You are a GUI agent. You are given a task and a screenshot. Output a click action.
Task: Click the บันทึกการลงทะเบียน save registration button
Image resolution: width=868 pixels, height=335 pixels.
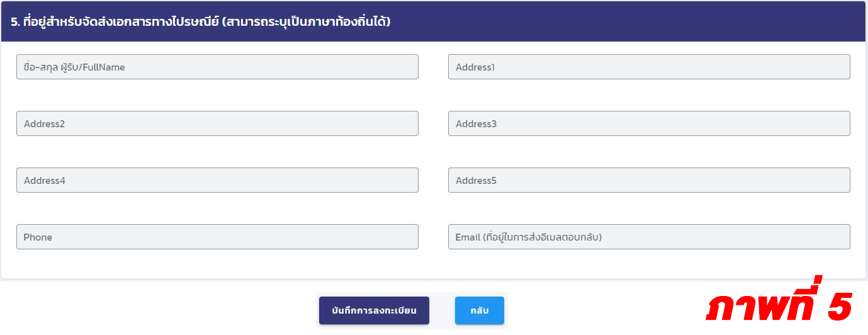(x=374, y=310)
